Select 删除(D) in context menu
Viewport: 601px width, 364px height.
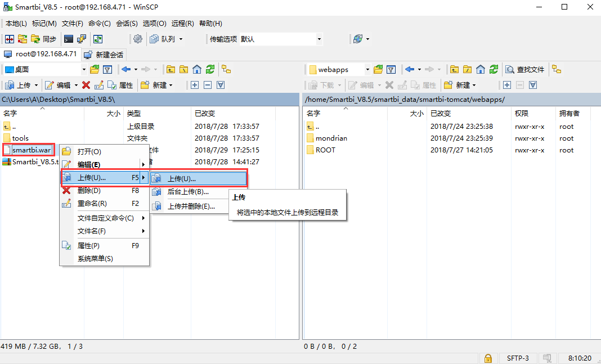point(104,190)
